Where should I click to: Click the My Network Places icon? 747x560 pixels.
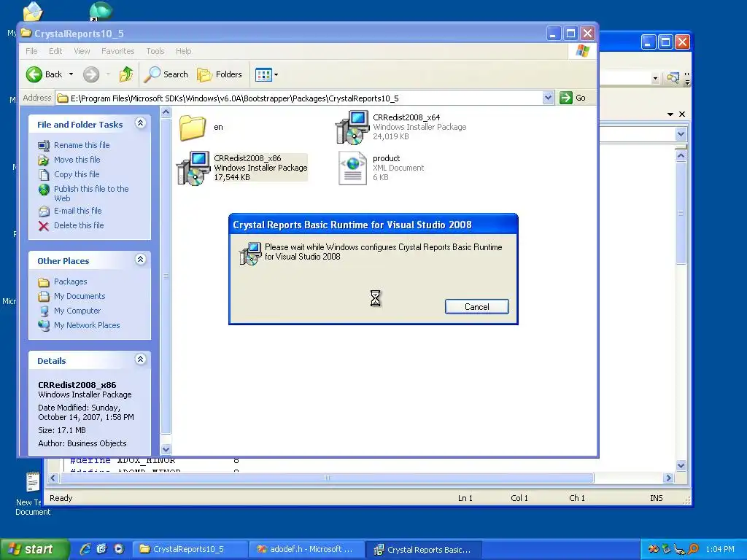click(x=43, y=326)
